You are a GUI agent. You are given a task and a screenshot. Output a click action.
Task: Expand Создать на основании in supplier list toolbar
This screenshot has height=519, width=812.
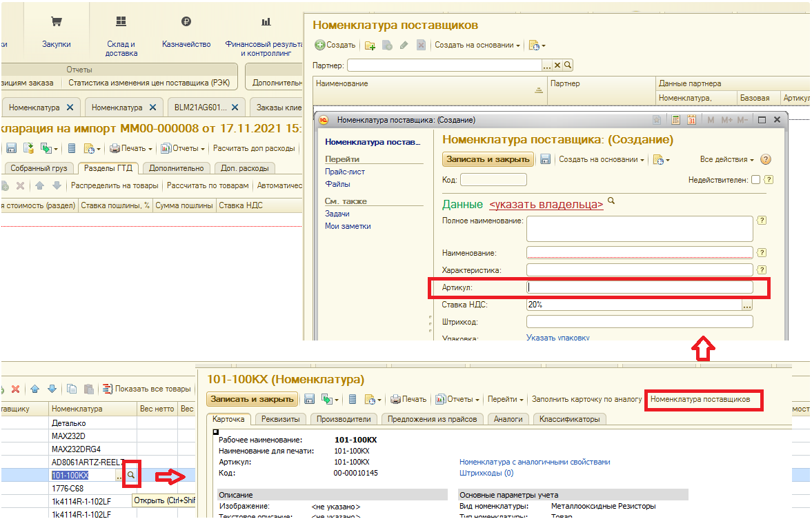tap(477, 45)
